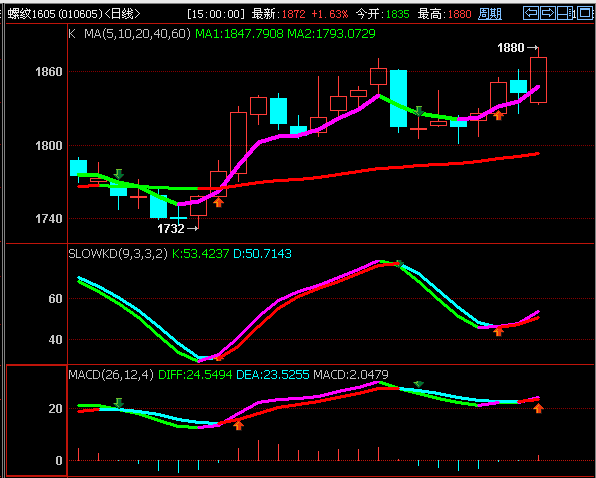Viewport: 596px width, 478px height.
Task: Click the orange buy arrow in MACD panel at far right
Action: pos(538,408)
